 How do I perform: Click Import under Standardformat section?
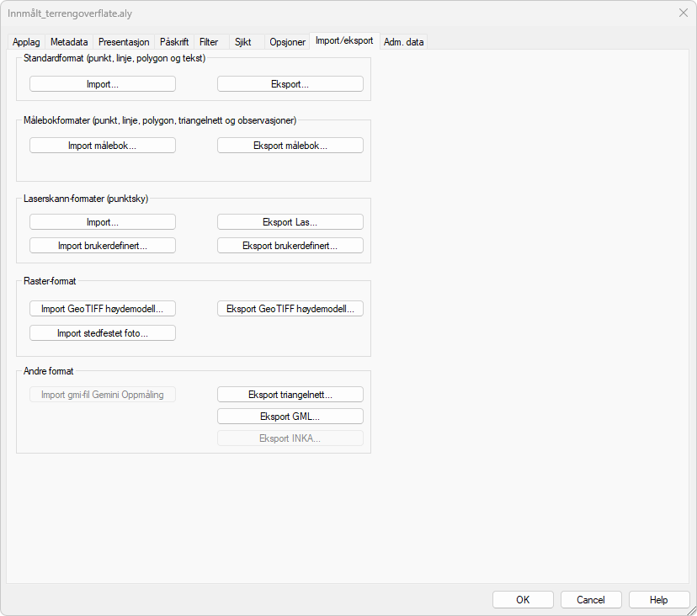103,84
